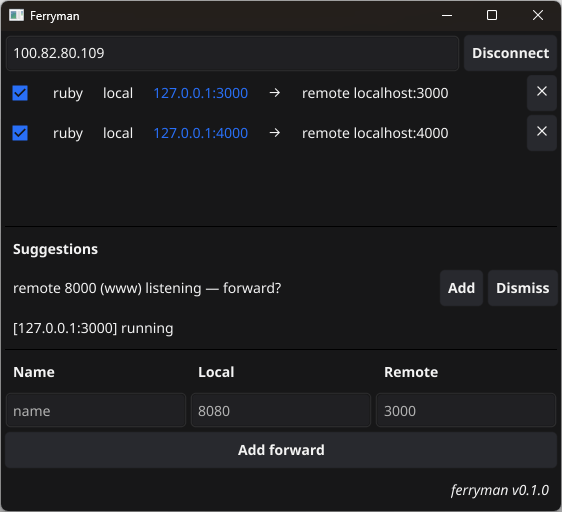Viewport: 562px width, 512px height.
Task: Select 'remote localhost:3000' text
Action: point(375,93)
